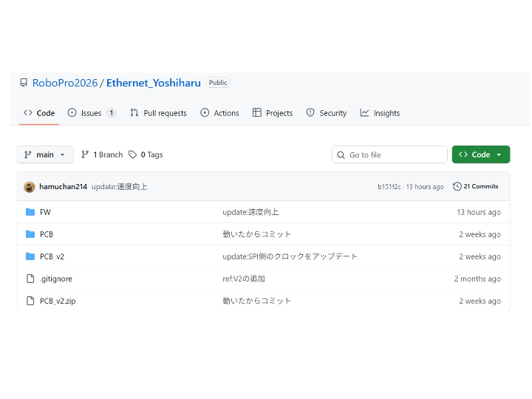
Task: Click the PCB_v2 folder icon
Action: tap(30, 256)
